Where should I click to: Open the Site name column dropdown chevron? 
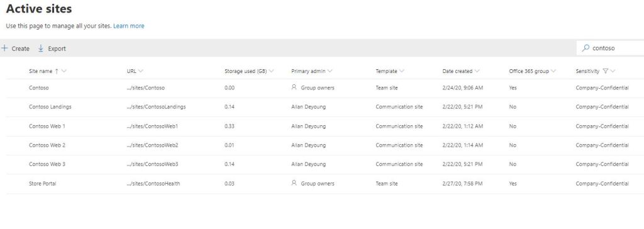pyautogui.click(x=64, y=71)
